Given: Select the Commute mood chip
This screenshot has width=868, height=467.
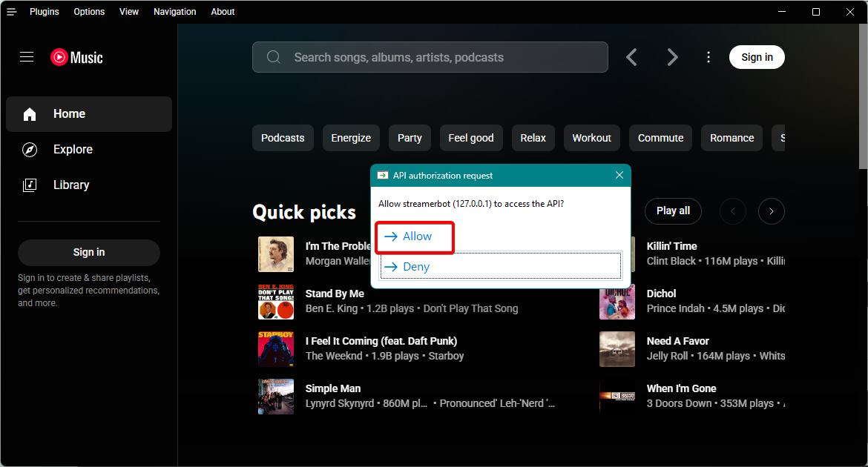Looking at the screenshot, I should [x=660, y=138].
